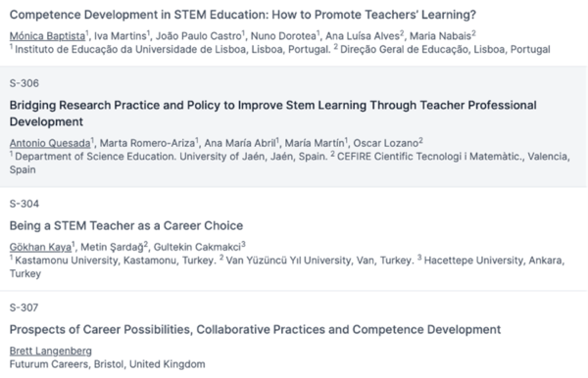Screen dimensions: 588x378
Task: Select session code S-306
Action: pos(24,83)
